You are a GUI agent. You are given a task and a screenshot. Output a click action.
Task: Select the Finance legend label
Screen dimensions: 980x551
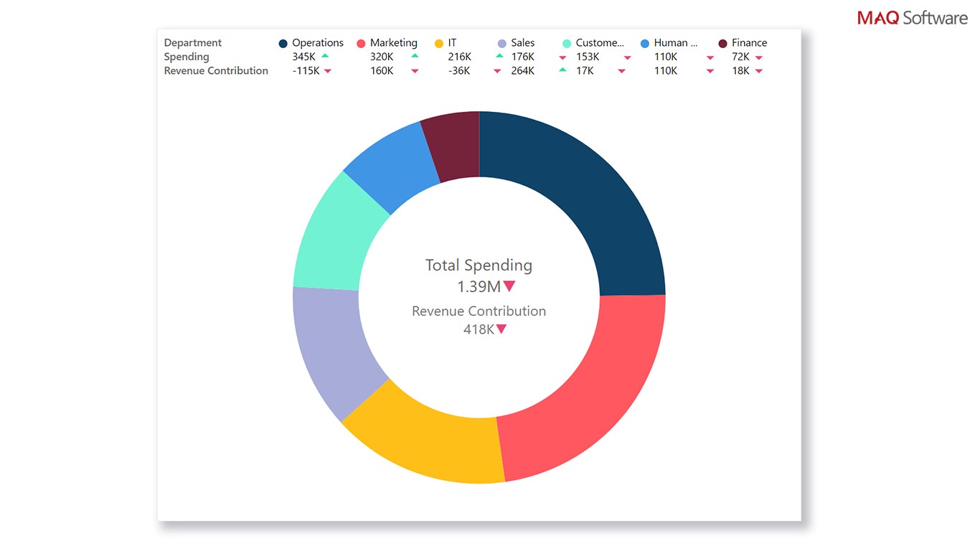(x=750, y=43)
